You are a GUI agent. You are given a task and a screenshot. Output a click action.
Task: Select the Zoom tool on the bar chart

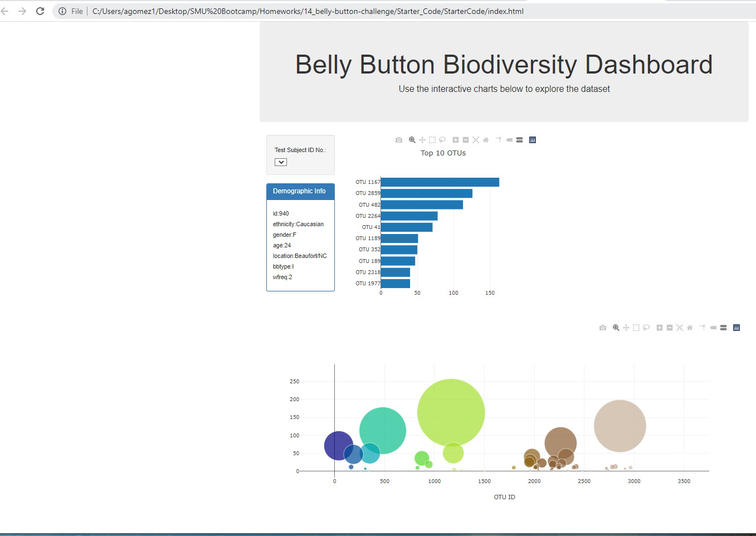point(412,139)
